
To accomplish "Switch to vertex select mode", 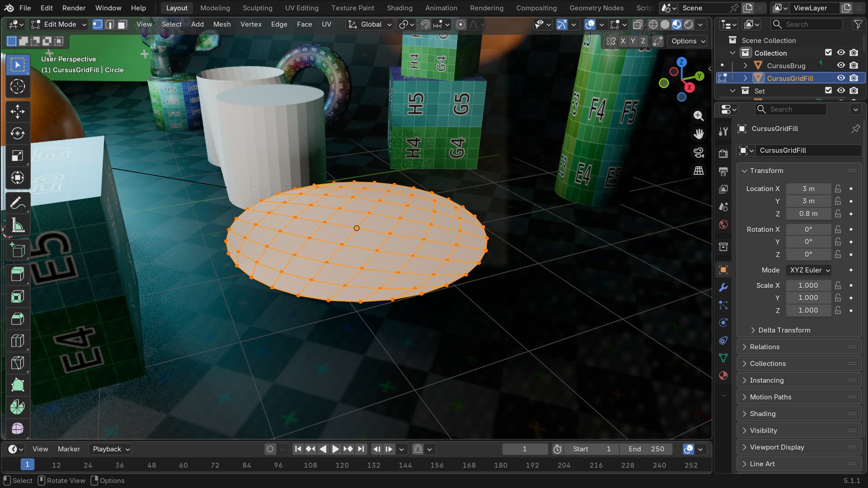I will [x=97, y=24].
